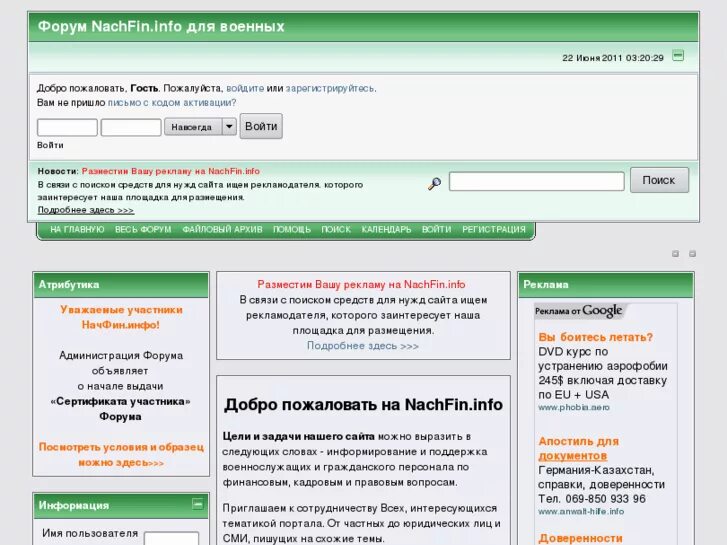Viewport: 727px width, 545px height.
Task: Open РЕГИСТРАЦИЯ menu item
Action: click(x=494, y=229)
